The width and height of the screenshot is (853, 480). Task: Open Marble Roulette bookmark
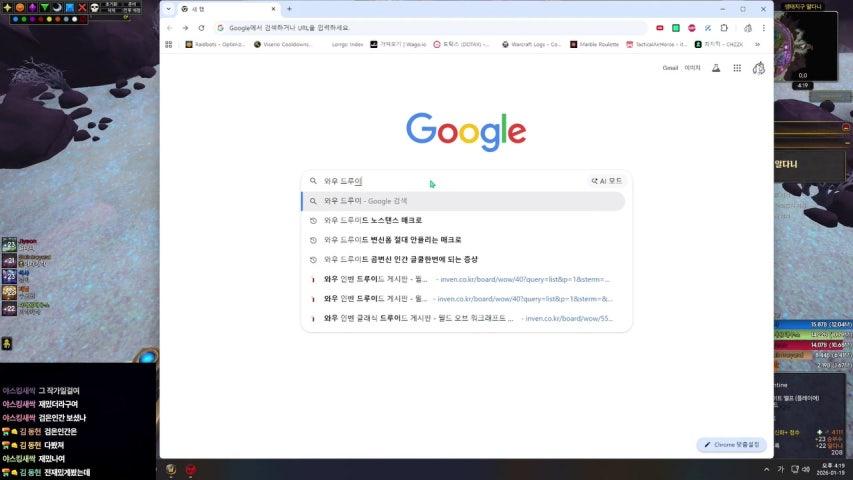(594, 45)
